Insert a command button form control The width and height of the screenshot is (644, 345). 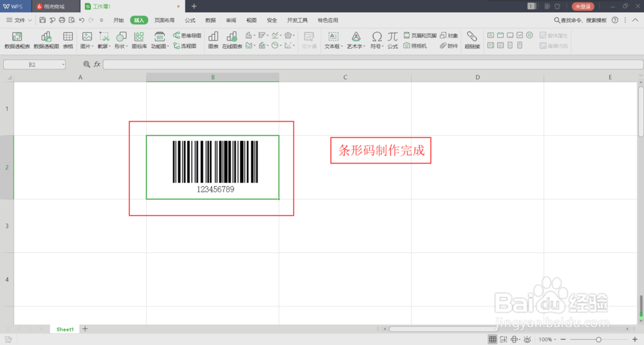tap(510, 35)
